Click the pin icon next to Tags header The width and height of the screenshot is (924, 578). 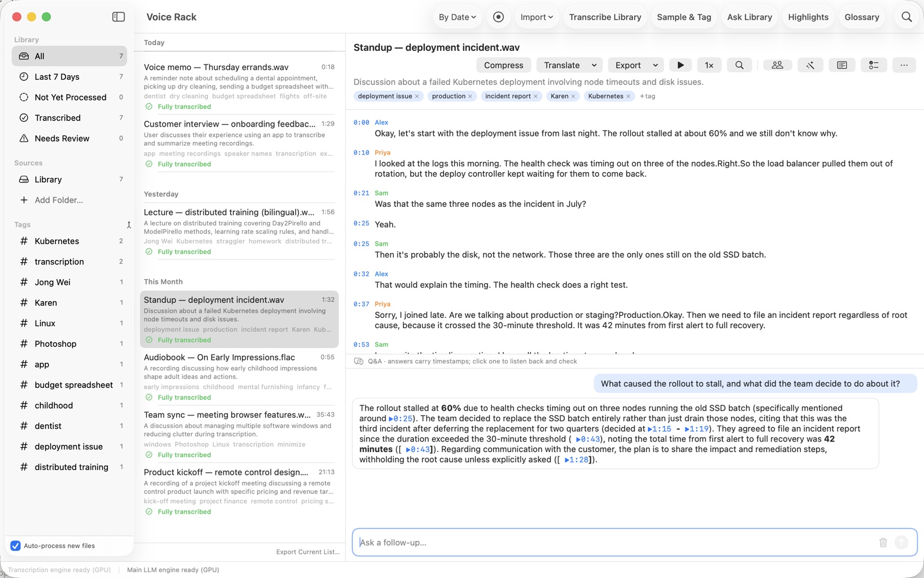pyautogui.click(x=129, y=225)
